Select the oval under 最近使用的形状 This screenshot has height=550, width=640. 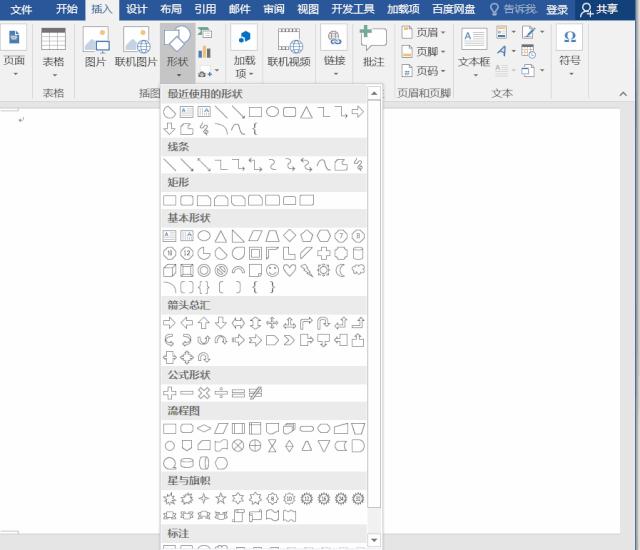coord(273,112)
